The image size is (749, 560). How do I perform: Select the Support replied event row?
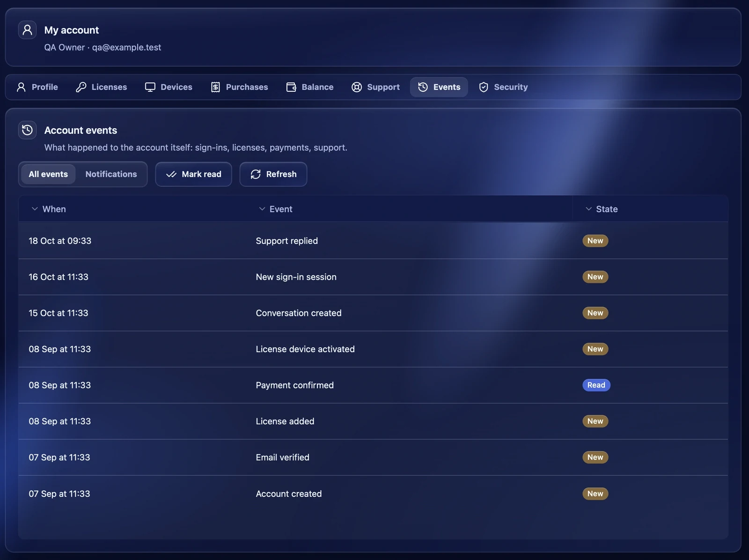click(373, 241)
